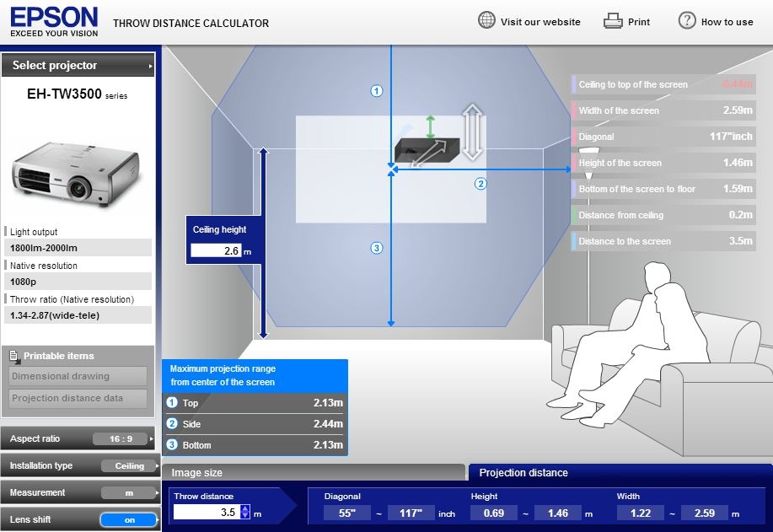The width and height of the screenshot is (773, 532).
Task: Click the dark blue ceiling height double arrow
Action: point(263,243)
